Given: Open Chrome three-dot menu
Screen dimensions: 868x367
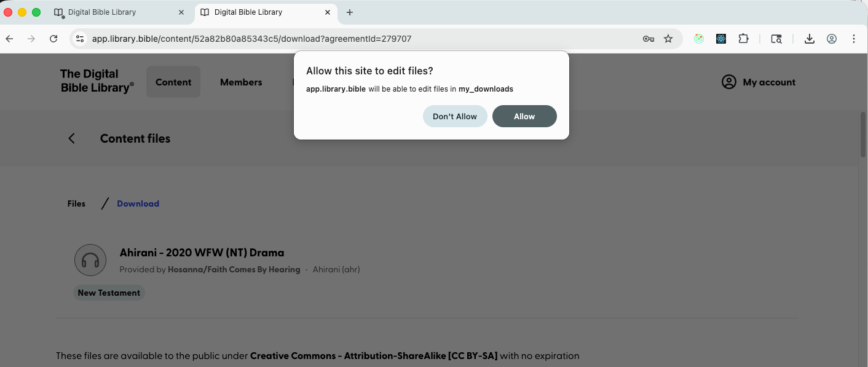Looking at the screenshot, I should coord(854,39).
